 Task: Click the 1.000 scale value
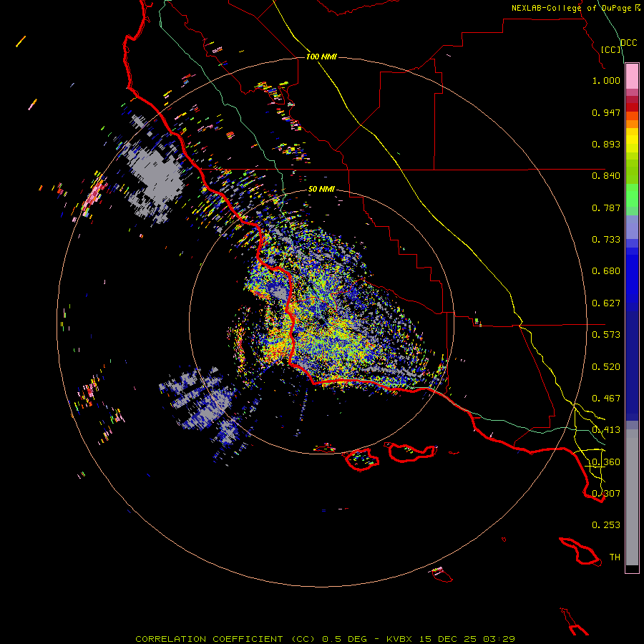pyautogui.click(x=606, y=80)
